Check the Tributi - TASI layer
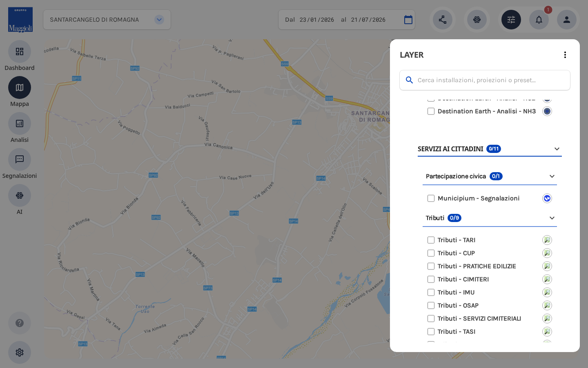The image size is (588, 368). coord(431,332)
